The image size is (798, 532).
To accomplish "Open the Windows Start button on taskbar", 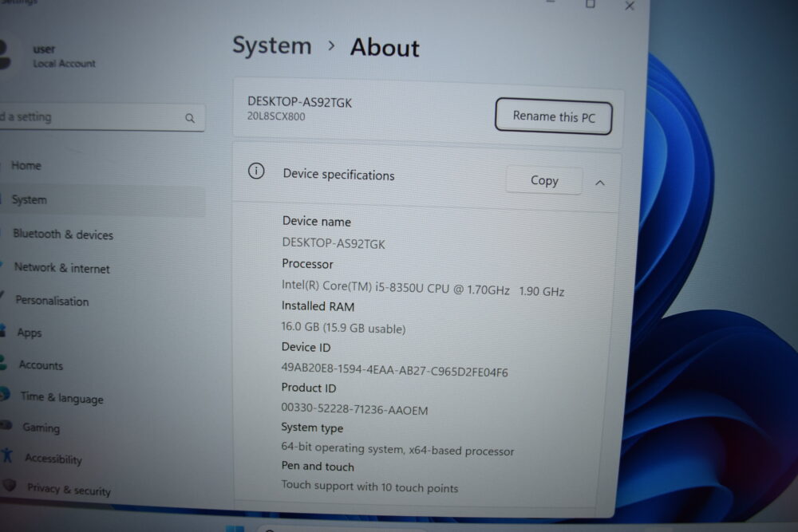I will tap(235, 529).
